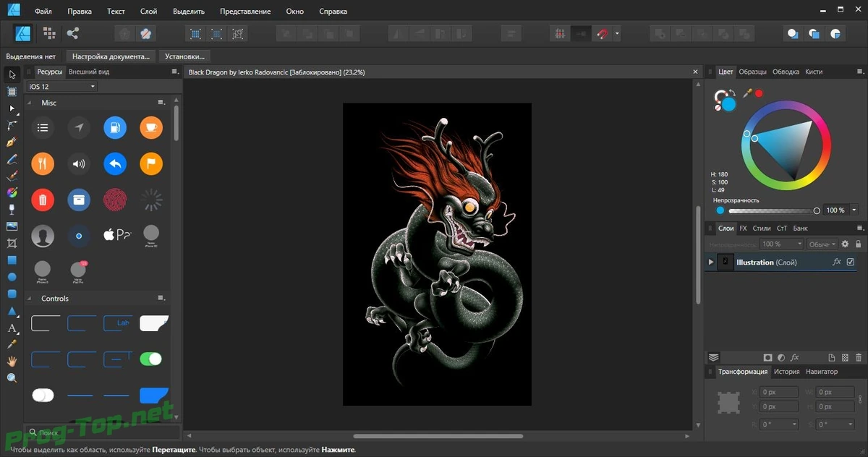Image resolution: width=868 pixels, height=457 pixels.
Task: Switch to the Образцы tab
Action: [x=753, y=72]
